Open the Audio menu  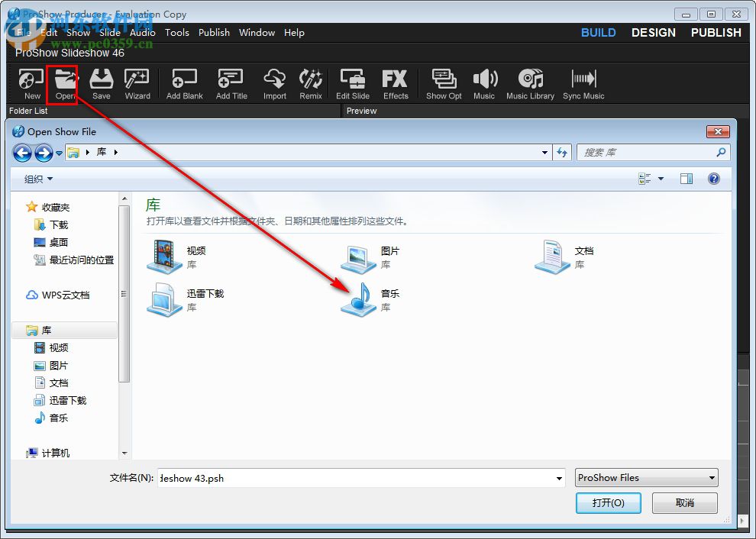142,33
